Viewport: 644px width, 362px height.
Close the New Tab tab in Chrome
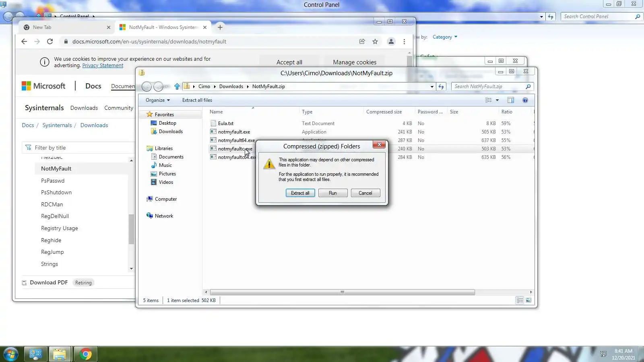click(109, 27)
